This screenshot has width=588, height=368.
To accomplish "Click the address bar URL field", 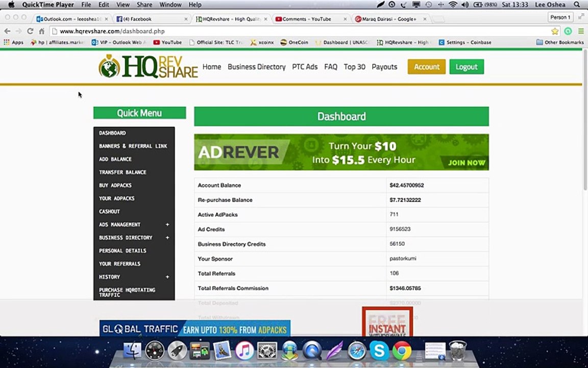I will tap(300, 31).
